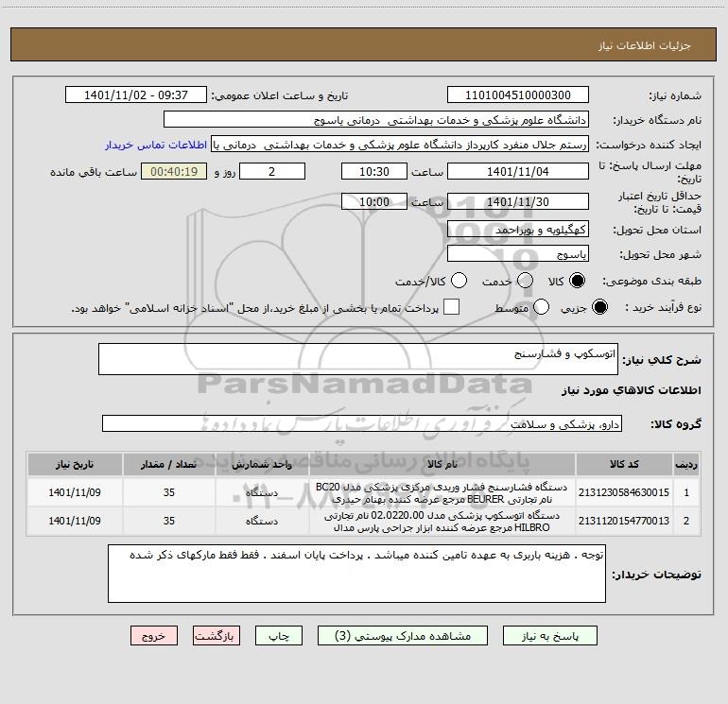Viewport: 728px width, 704px height.
Task: Click product code 2131230584630015
Action: (624, 492)
